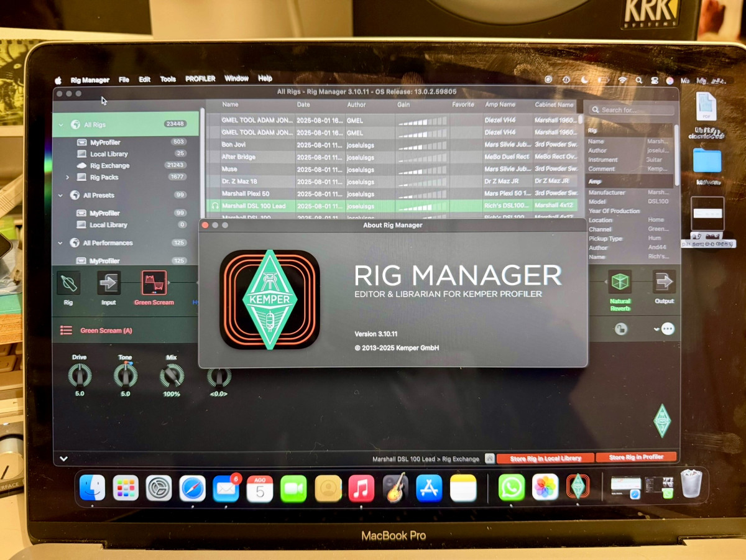Toggle headphone preview on Marshall DSL 100 Lead

(x=214, y=205)
